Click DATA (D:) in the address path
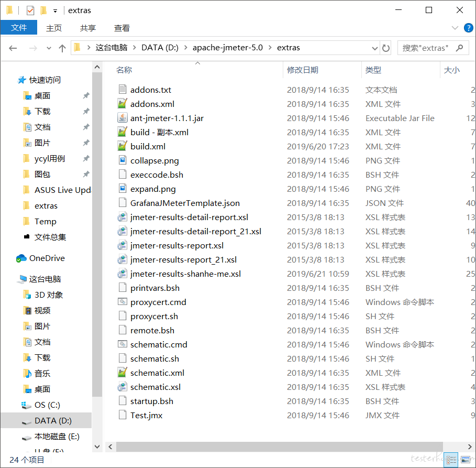The image size is (476, 468). click(160, 48)
